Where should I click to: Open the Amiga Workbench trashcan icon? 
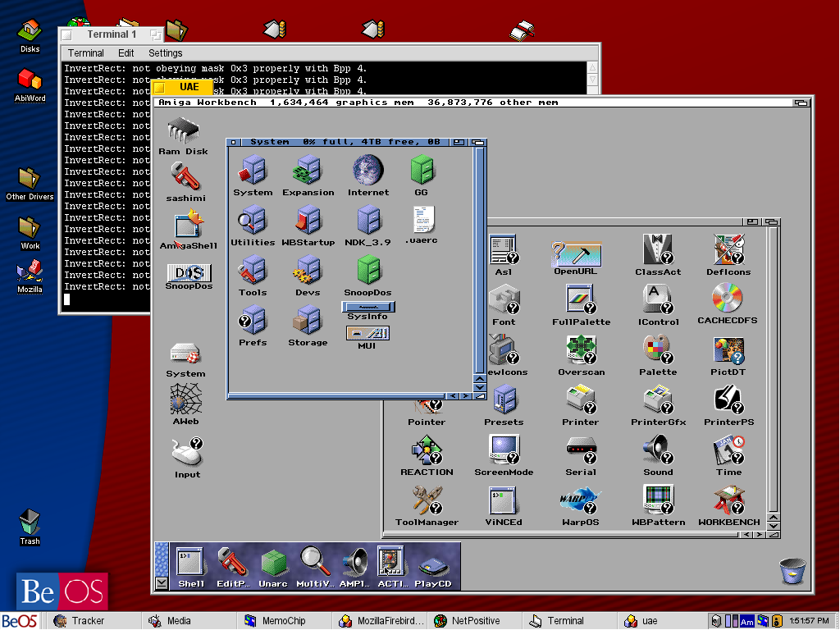click(792, 571)
